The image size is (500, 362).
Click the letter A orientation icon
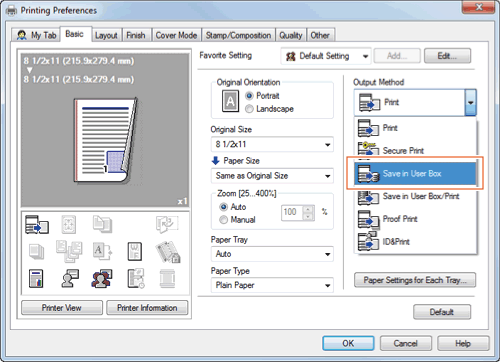[x=230, y=101]
